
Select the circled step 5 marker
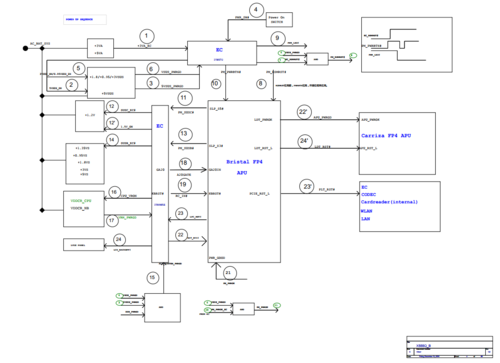click(x=79, y=69)
